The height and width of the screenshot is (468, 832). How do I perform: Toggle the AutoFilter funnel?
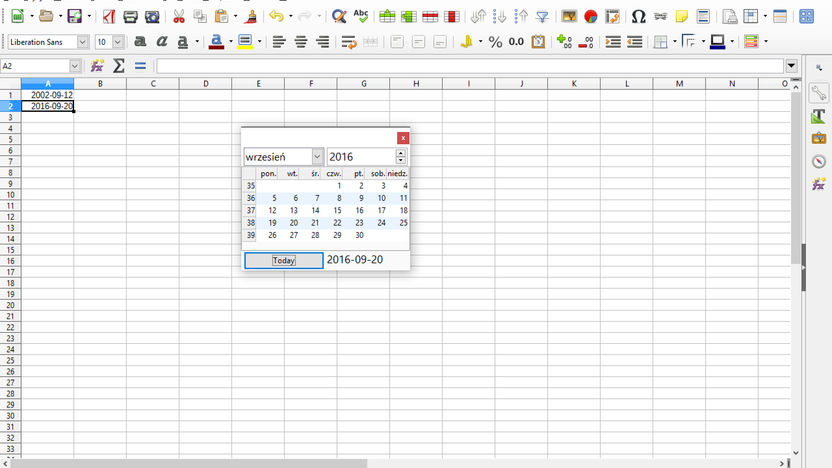542,16
